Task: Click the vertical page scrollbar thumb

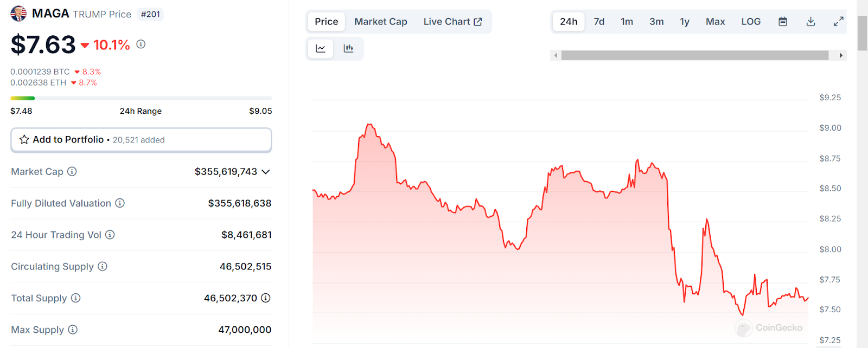Action: (x=862, y=33)
